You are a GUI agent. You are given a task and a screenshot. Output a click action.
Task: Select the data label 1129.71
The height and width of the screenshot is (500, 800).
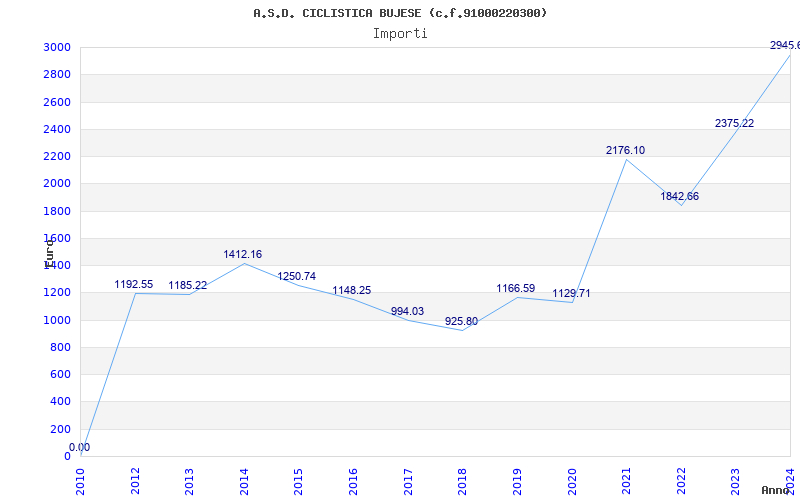pos(571,293)
